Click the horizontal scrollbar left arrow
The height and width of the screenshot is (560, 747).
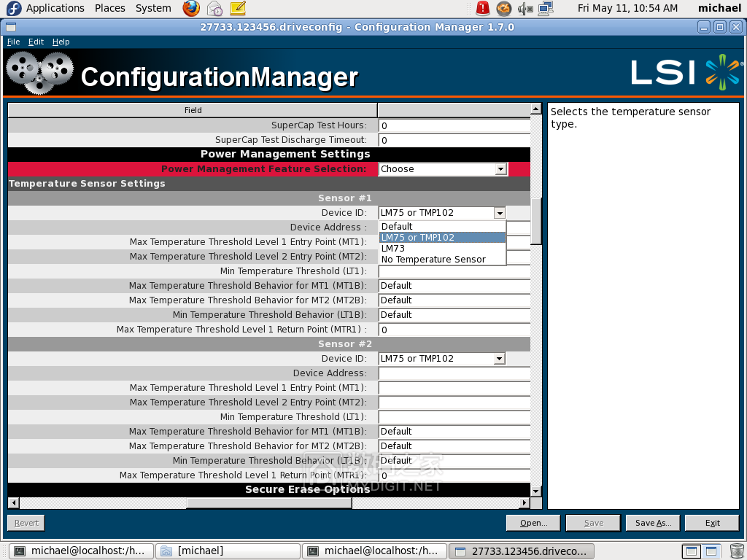pyautogui.click(x=13, y=503)
